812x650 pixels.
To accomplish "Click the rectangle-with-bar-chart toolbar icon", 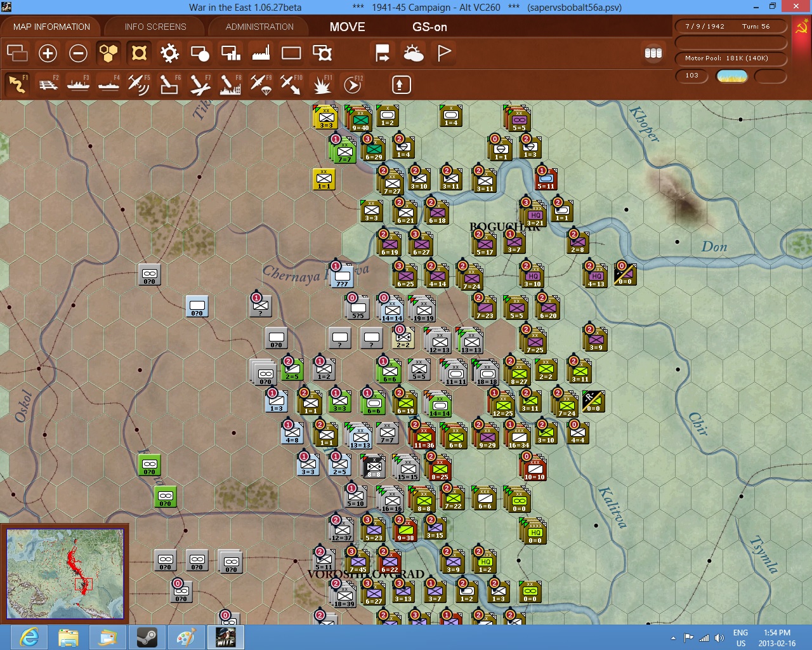I will pyautogui.click(x=230, y=53).
